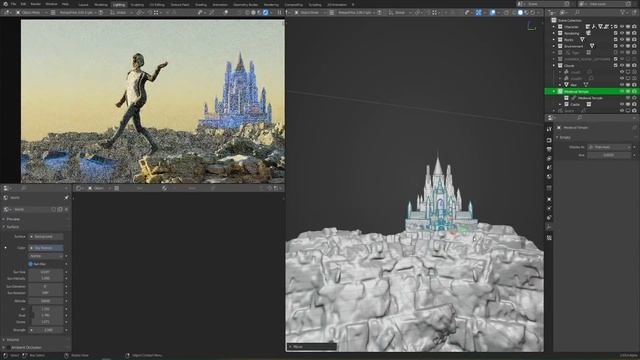
Task: Hide the Castle item via eye icon
Action: coord(622,104)
